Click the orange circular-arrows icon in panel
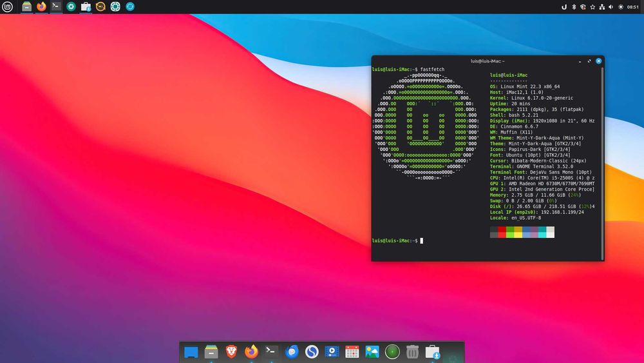Screen dimensions: 644x363 click(x=100, y=6)
